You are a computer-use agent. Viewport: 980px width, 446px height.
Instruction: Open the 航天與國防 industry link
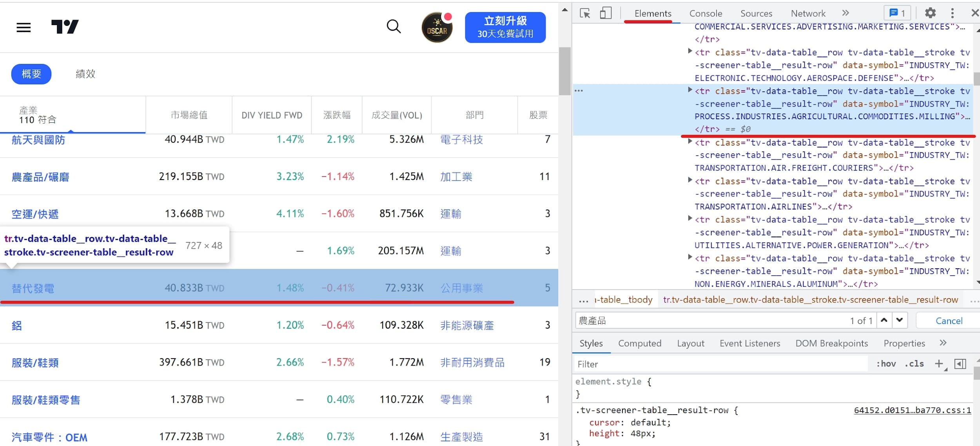tap(38, 140)
